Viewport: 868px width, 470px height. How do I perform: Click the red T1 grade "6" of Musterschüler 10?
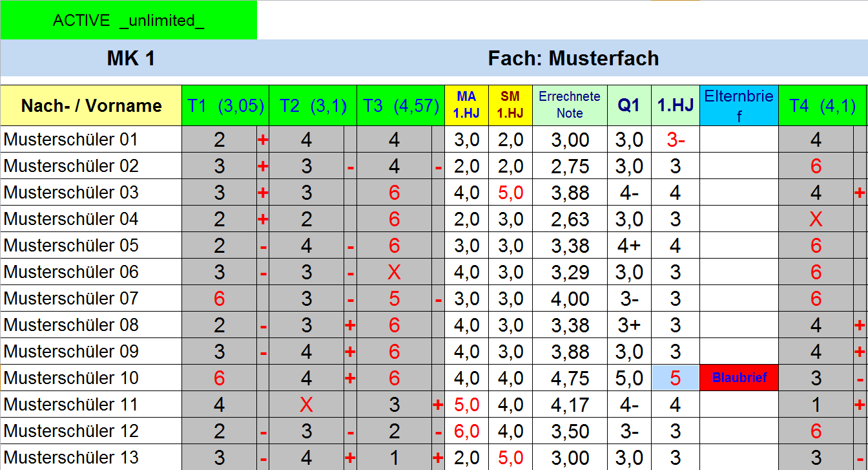(220, 378)
